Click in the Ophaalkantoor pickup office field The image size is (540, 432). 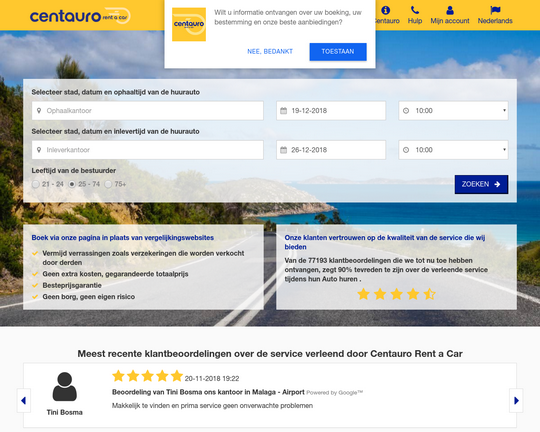(x=147, y=111)
